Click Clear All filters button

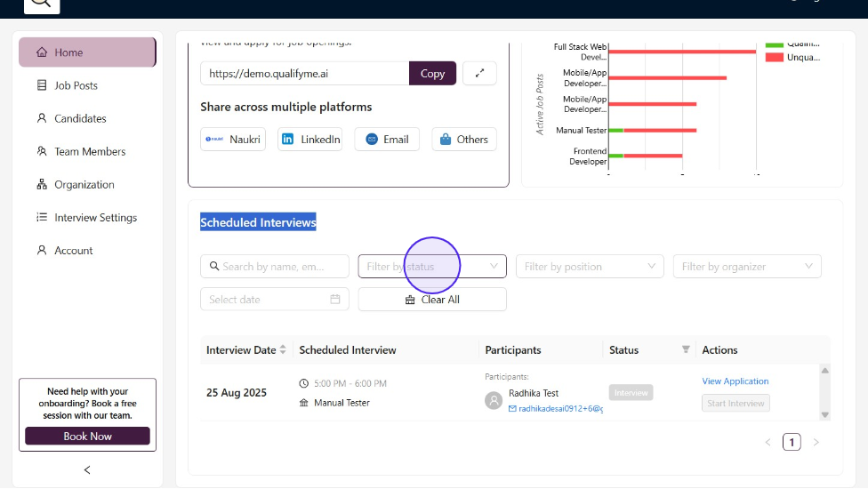(432, 300)
